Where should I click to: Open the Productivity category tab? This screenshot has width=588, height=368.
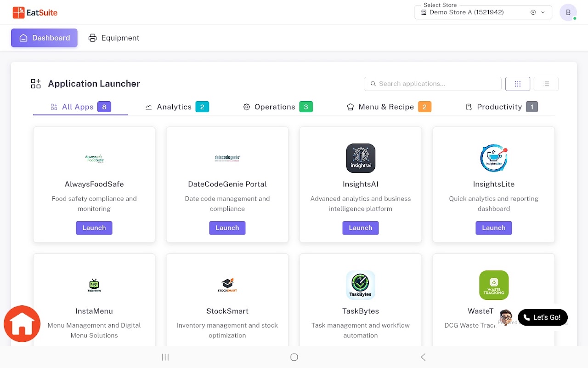click(x=501, y=107)
